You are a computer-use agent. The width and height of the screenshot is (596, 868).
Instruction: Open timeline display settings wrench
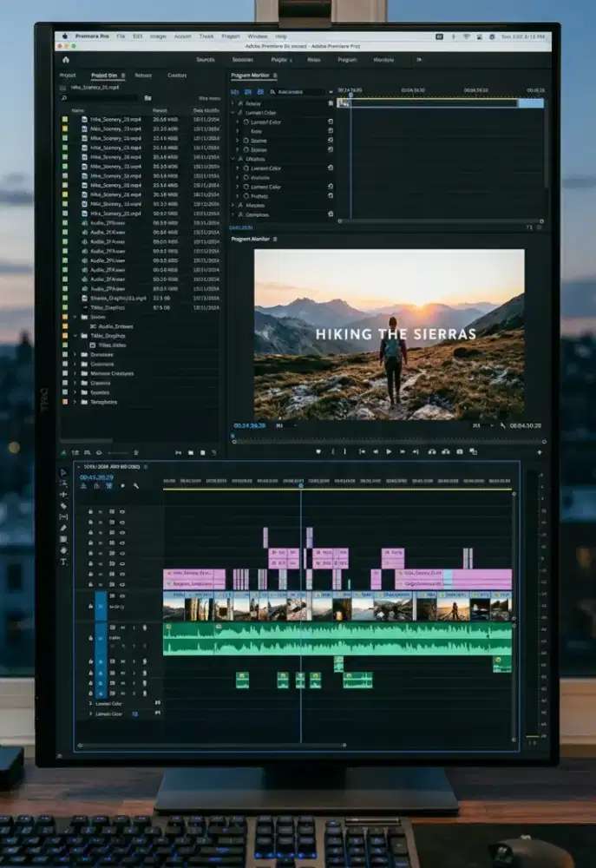135,486
